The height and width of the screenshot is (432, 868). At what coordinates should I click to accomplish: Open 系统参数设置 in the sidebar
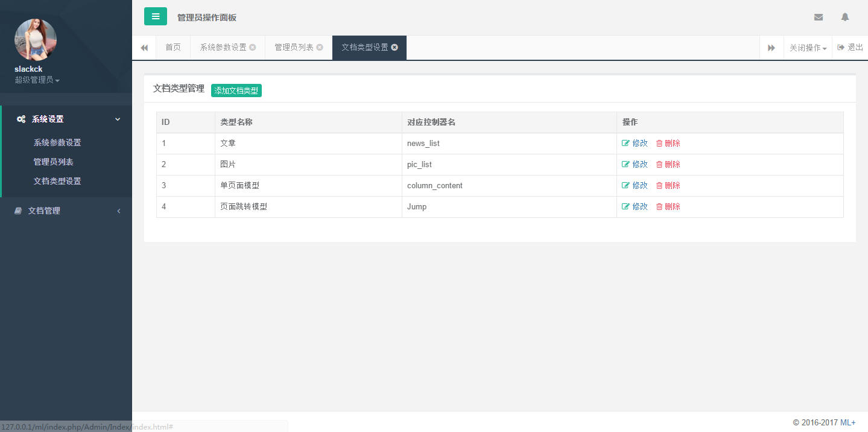tap(57, 143)
